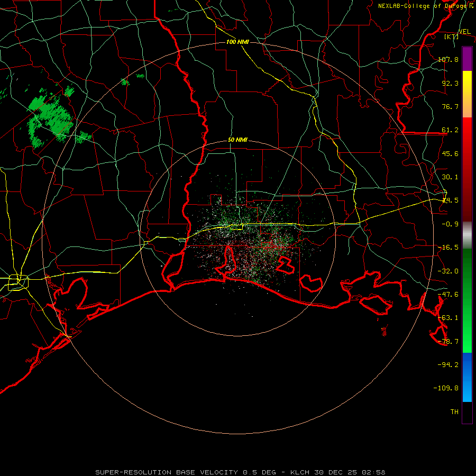Click the SUPER-RESOLUTION BASE VELOCITY caption

[240, 472]
